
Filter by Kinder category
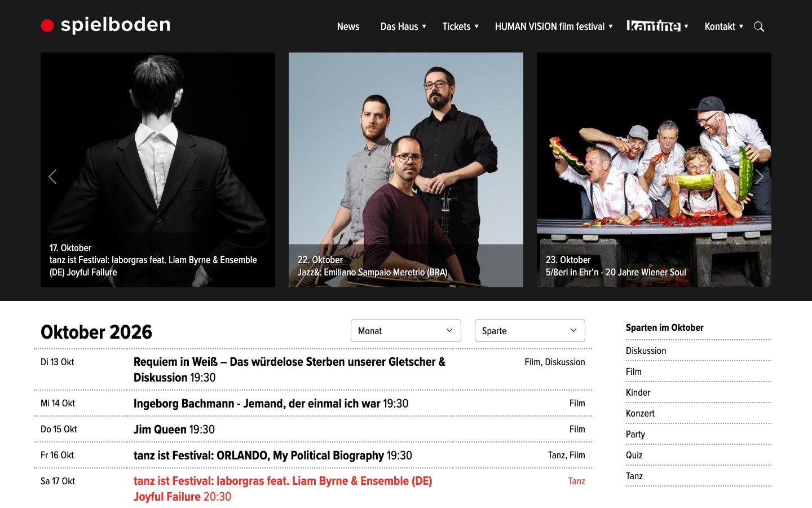[638, 392]
